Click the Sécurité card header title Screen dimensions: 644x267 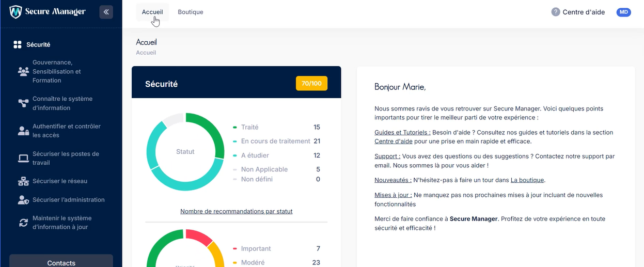[x=161, y=84]
